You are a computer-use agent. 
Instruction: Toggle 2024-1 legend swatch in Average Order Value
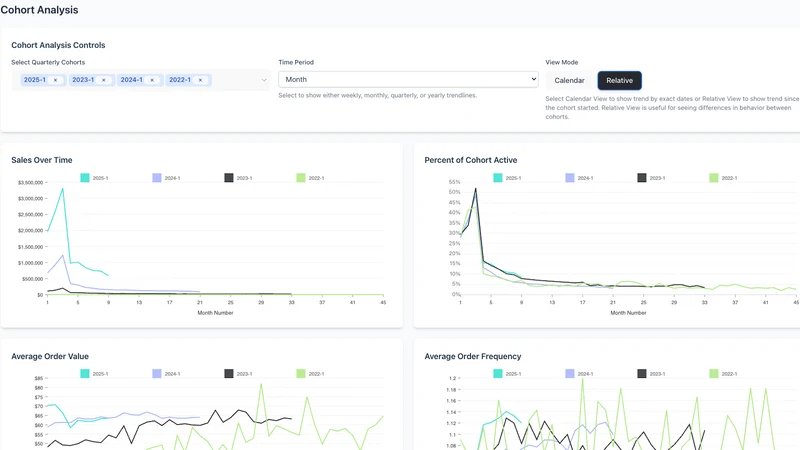157,373
